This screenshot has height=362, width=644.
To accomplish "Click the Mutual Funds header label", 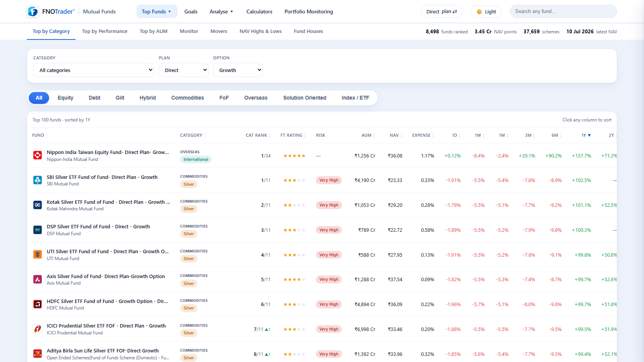I will (99, 11).
